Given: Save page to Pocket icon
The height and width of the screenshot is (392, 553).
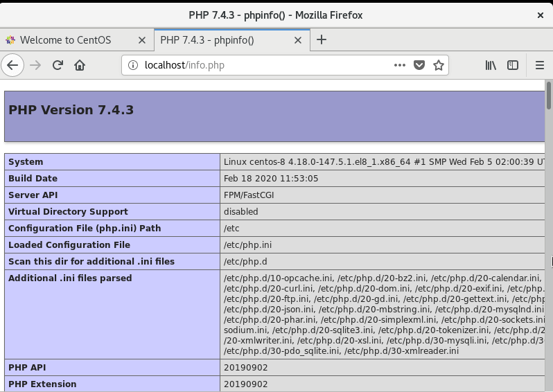Looking at the screenshot, I should [419, 65].
